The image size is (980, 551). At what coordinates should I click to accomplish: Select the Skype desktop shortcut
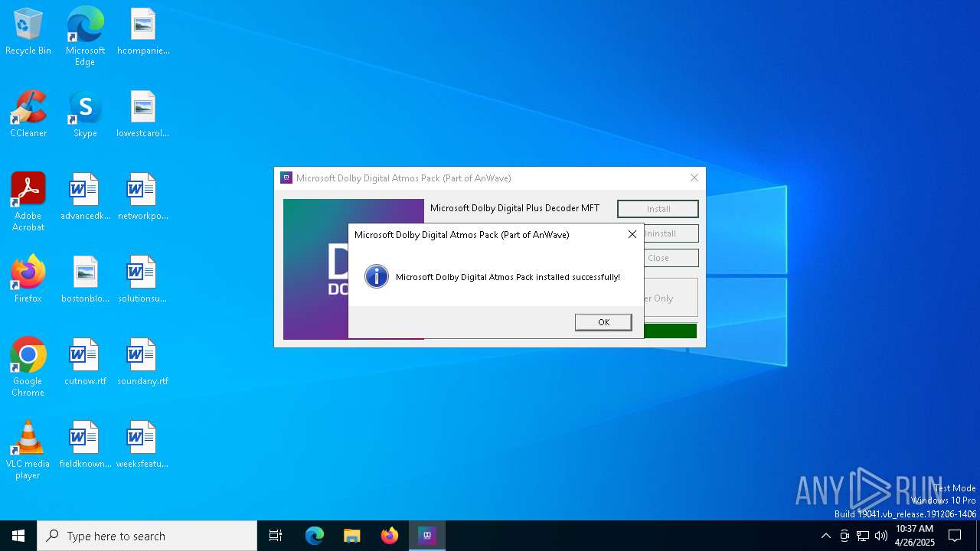85,115
